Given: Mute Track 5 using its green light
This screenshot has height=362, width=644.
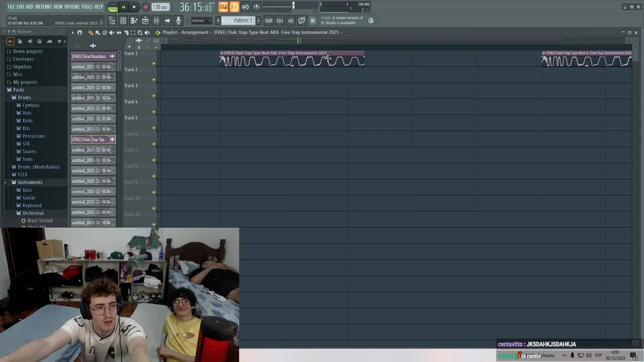Looking at the screenshot, I should pos(154,128).
